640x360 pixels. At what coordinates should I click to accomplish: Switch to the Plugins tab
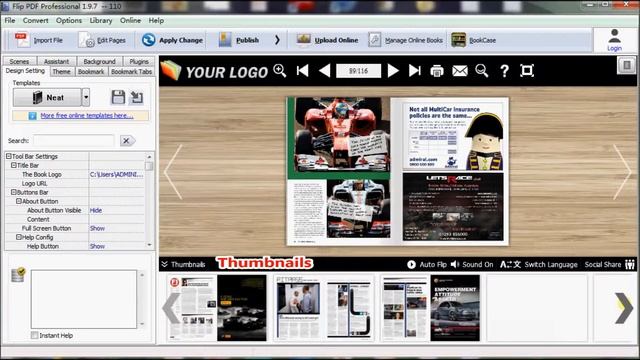pyautogui.click(x=139, y=62)
